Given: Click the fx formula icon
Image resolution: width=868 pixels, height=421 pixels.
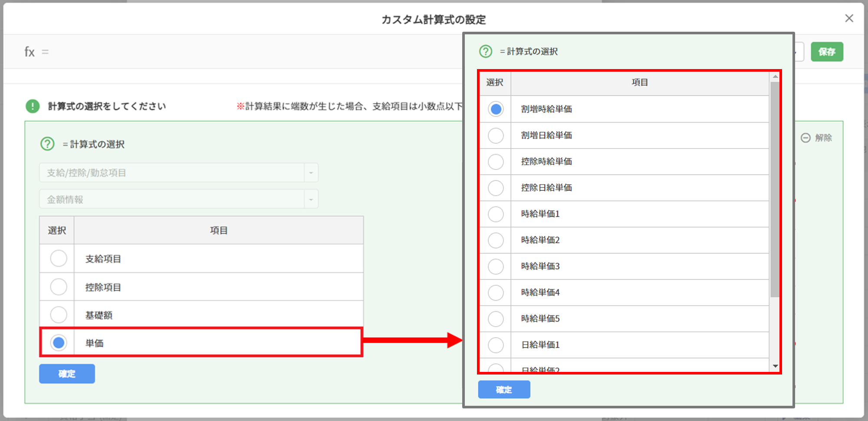Looking at the screenshot, I should coord(30,52).
